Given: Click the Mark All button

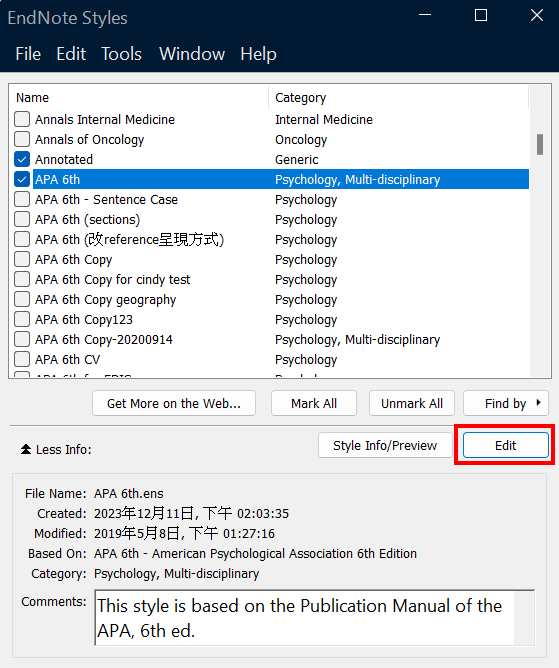Looking at the screenshot, I should (x=314, y=403).
